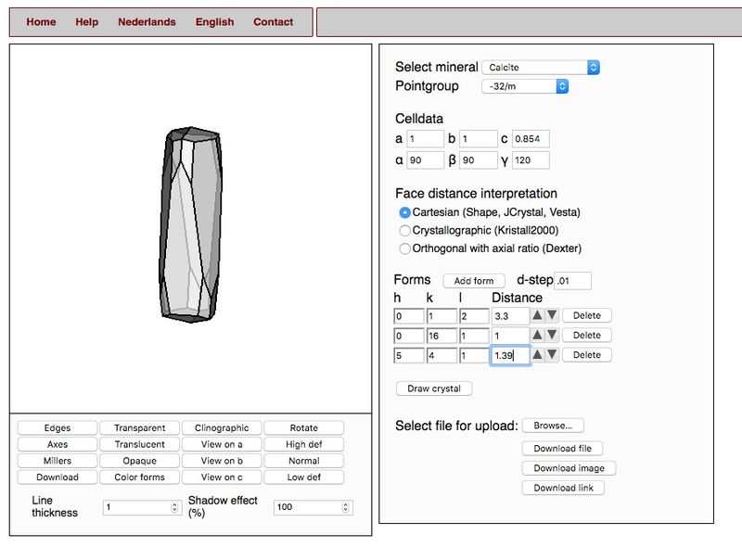Set crystal to Translucent

tap(140, 444)
